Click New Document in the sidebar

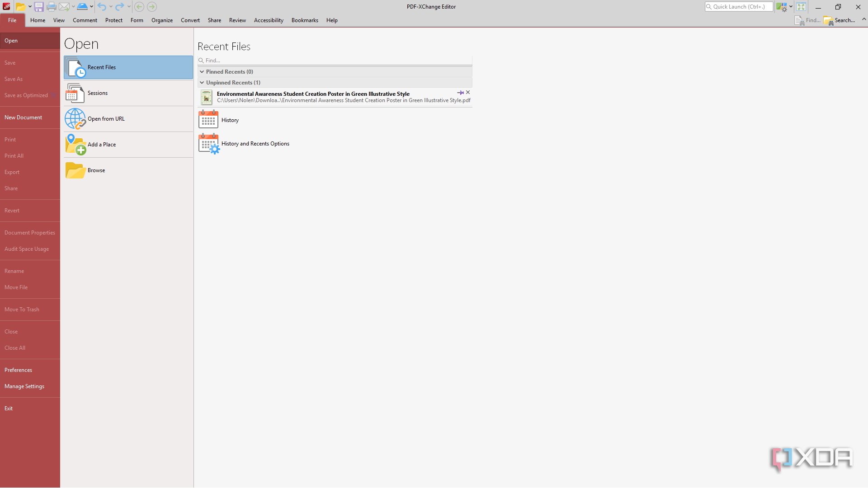click(x=23, y=117)
